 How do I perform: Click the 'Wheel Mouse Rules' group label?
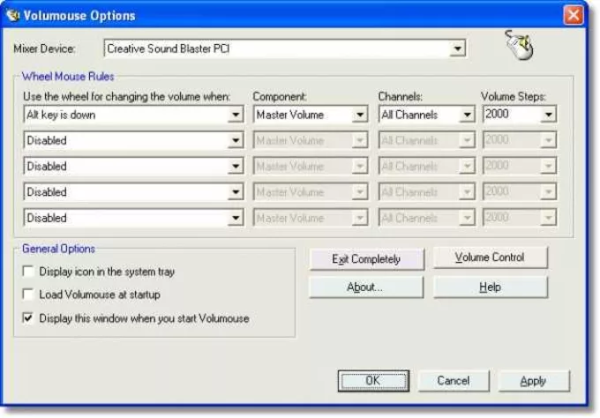[68, 77]
